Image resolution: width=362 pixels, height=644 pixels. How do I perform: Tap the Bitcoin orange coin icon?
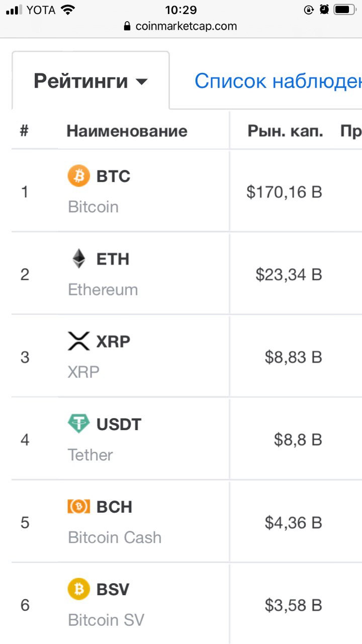[78, 176]
